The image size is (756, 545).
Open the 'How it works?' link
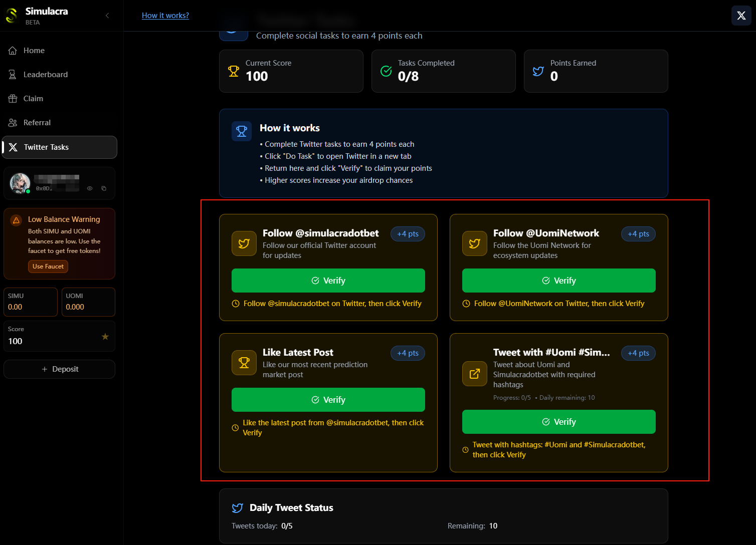(x=165, y=16)
